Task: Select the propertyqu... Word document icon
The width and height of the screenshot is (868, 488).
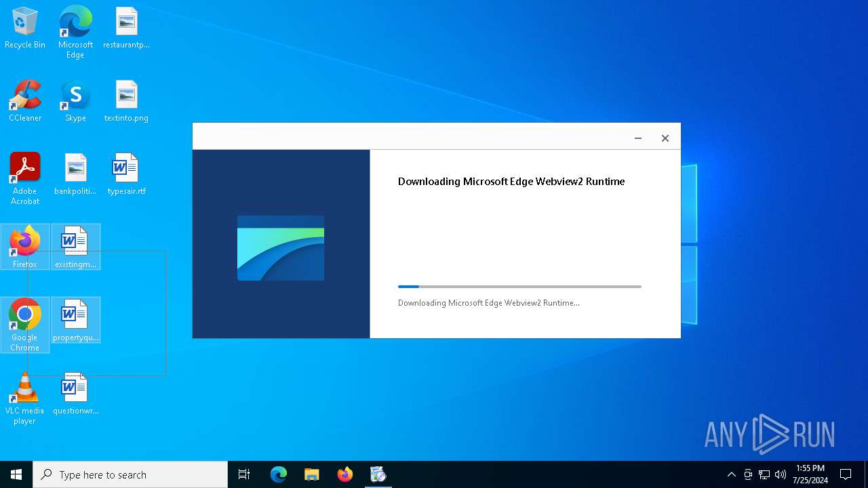Action: [x=75, y=321]
